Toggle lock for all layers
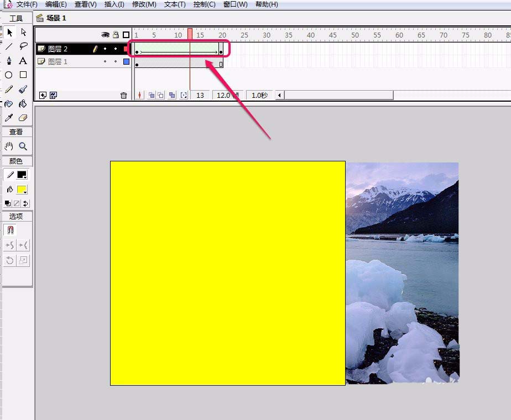Viewport: 511px width, 420px height. pyautogui.click(x=116, y=34)
